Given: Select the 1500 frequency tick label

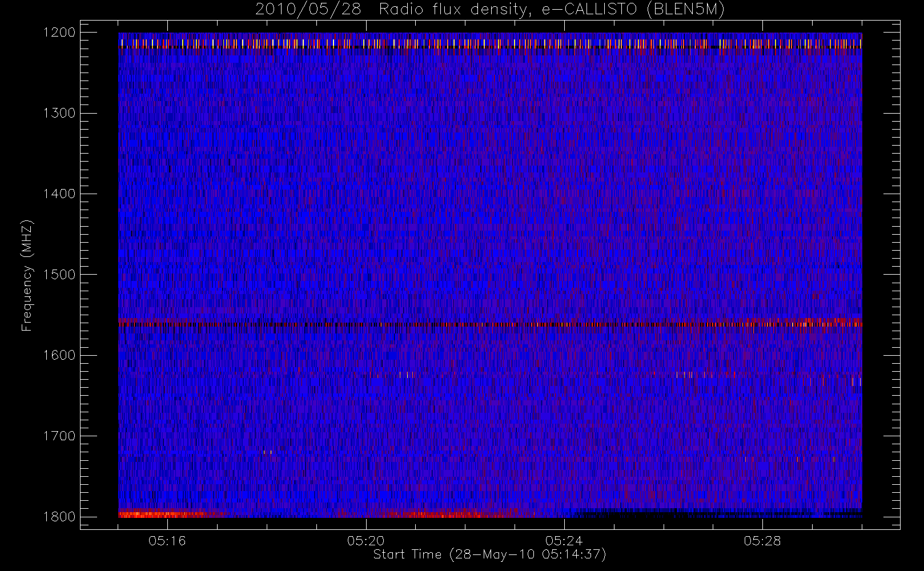Looking at the screenshot, I should click(x=59, y=275).
